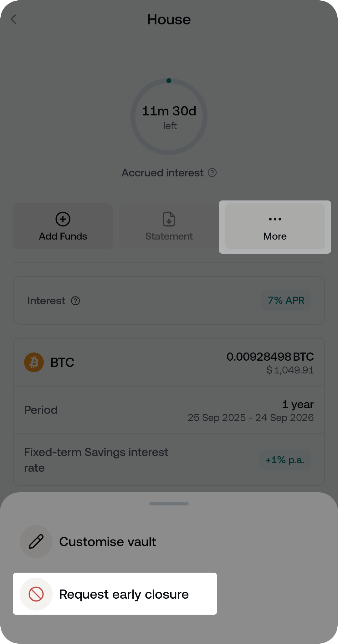338x644 pixels.
Task: Tap the BTC balance amount
Action: pyautogui.click(x=270, y=357)
